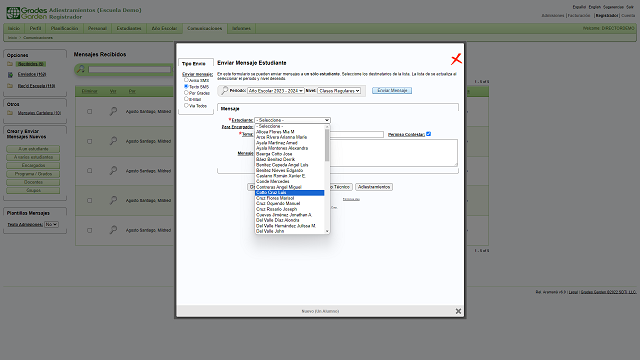Select the Por Grados radio option

(x=186, y=93)
